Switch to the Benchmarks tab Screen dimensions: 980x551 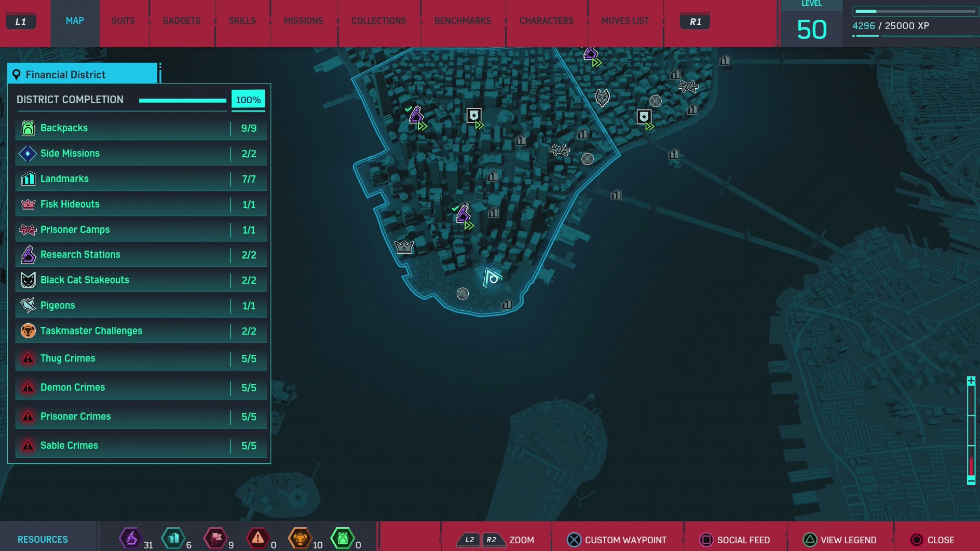(x=463, y=21)
